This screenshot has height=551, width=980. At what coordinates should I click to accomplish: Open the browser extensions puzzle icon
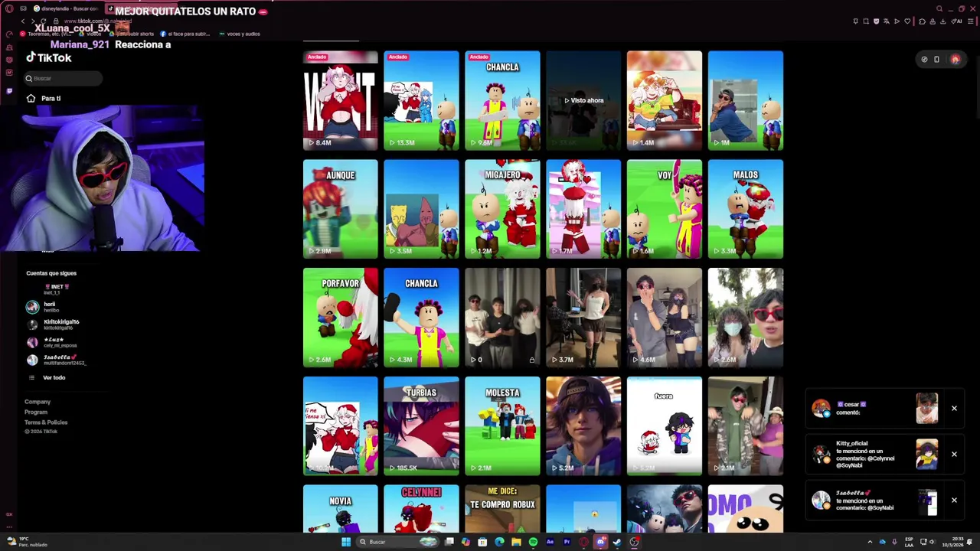tap(922, 21)
